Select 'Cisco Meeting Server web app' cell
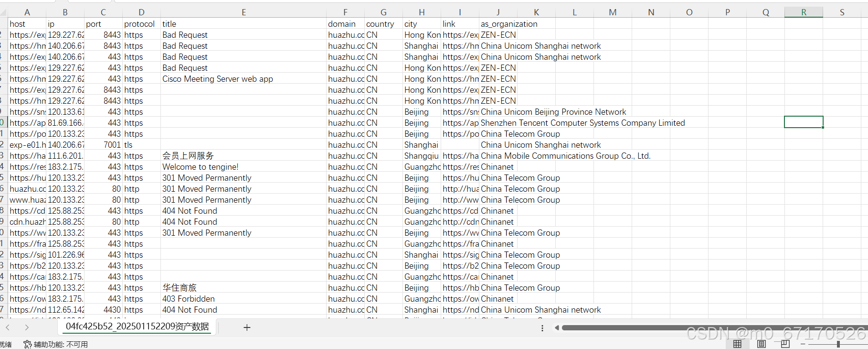868x349 pixels. pyautogui.click(x=243, y=79)
